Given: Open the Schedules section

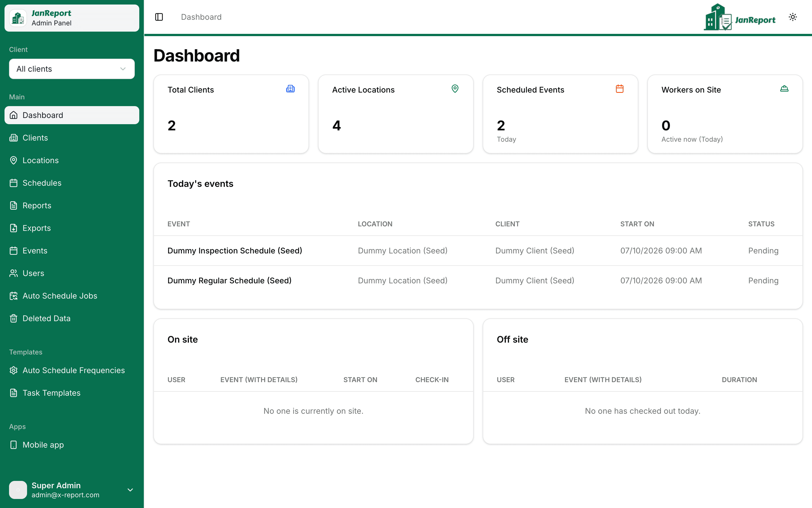Looking at the screenshot, I should (72, 183).
